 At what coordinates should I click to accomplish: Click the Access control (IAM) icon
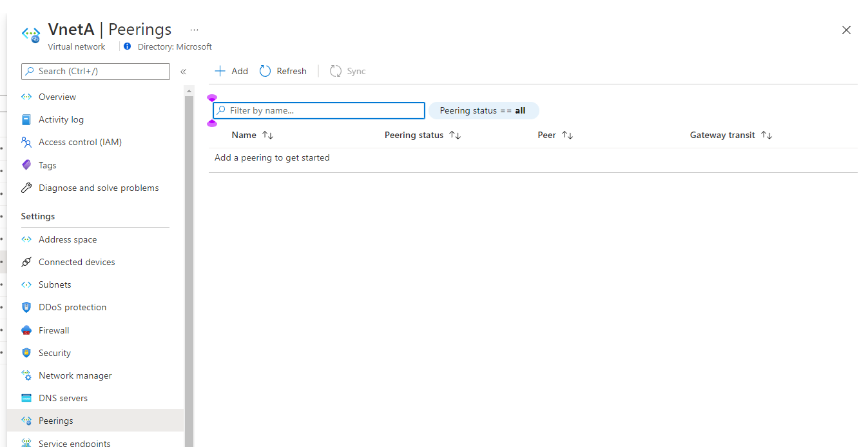26,142
